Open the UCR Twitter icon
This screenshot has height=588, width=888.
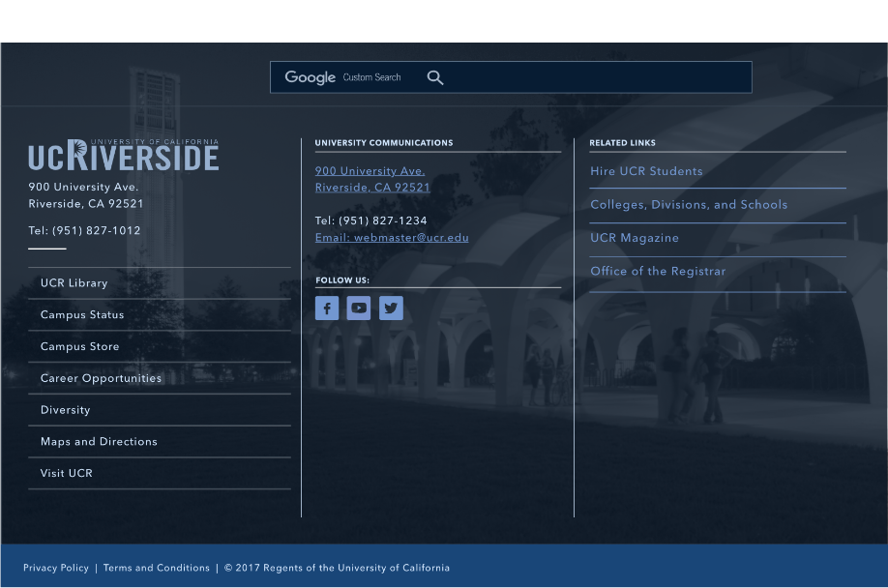point(391,308)
